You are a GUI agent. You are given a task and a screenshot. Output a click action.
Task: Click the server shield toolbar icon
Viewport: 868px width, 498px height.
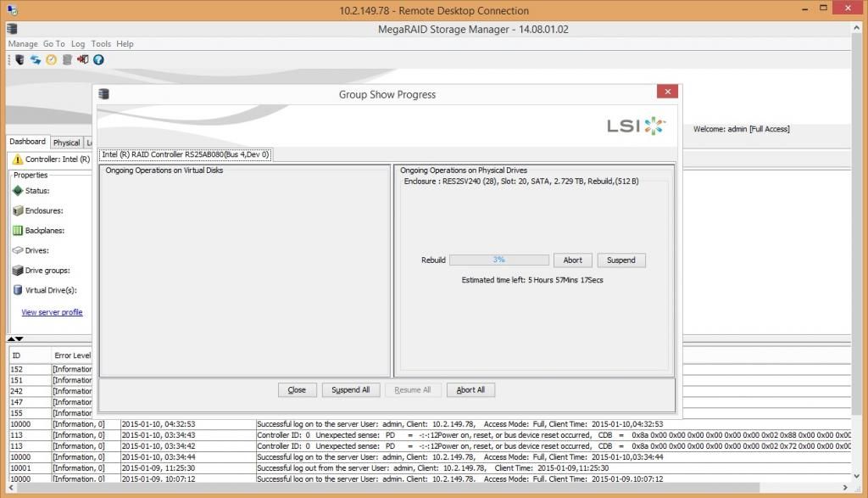pos(20,60)
